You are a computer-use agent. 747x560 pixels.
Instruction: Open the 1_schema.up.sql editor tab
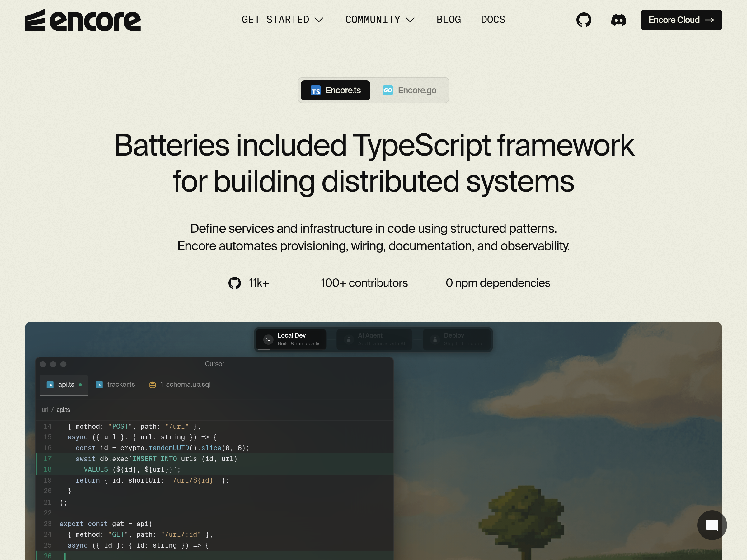[x=180, y=385]
